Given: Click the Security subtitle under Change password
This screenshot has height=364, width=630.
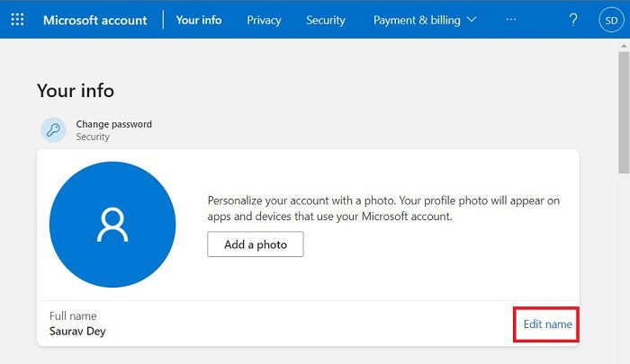Looking at the screenshot, I should (x=93, y=137).
